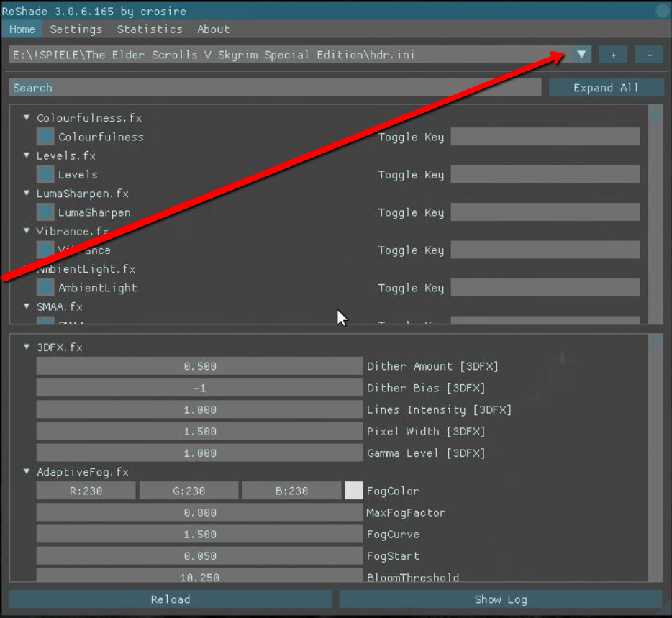The width and height of the screenshot is (672, 618).
Task: Toggle the Levels effect checkbox
Action: [46, 175]
